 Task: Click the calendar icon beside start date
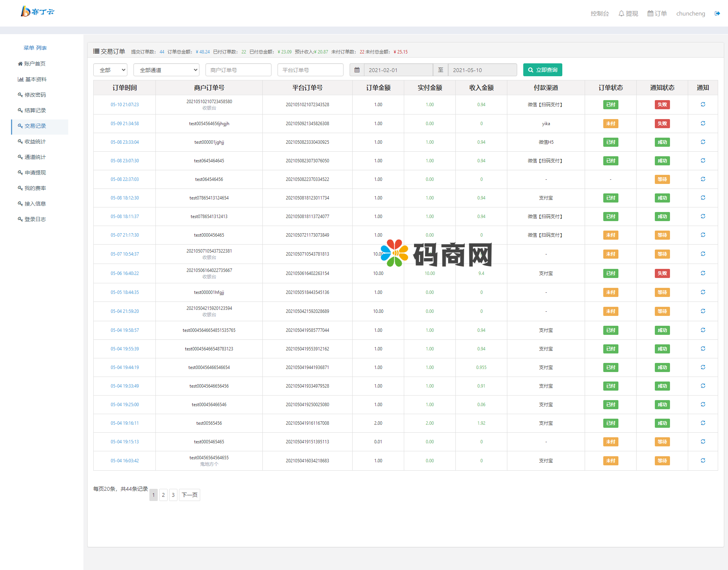click(357, 70)
